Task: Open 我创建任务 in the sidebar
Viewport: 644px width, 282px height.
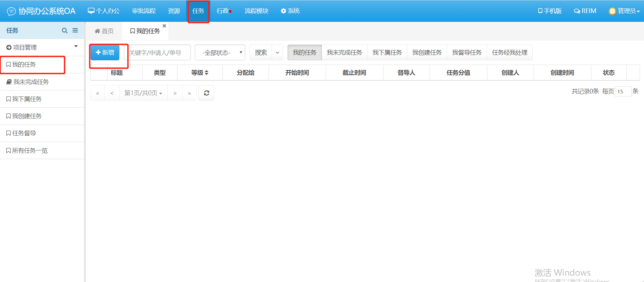Action: [42, 116]
